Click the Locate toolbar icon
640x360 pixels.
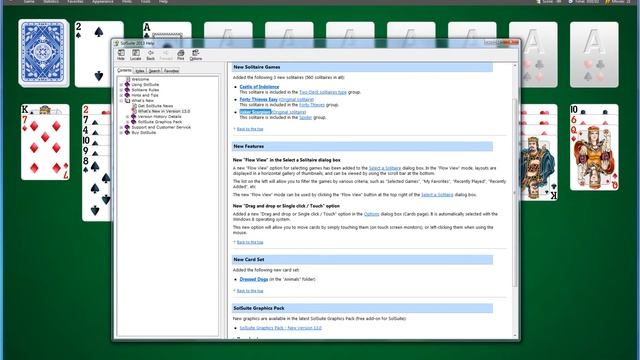[136, 55]
